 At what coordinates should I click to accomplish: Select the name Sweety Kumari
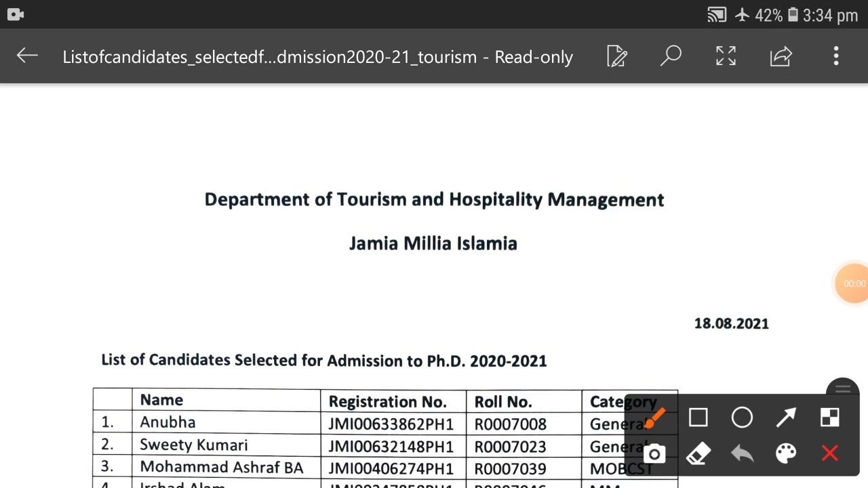[193, 445]
